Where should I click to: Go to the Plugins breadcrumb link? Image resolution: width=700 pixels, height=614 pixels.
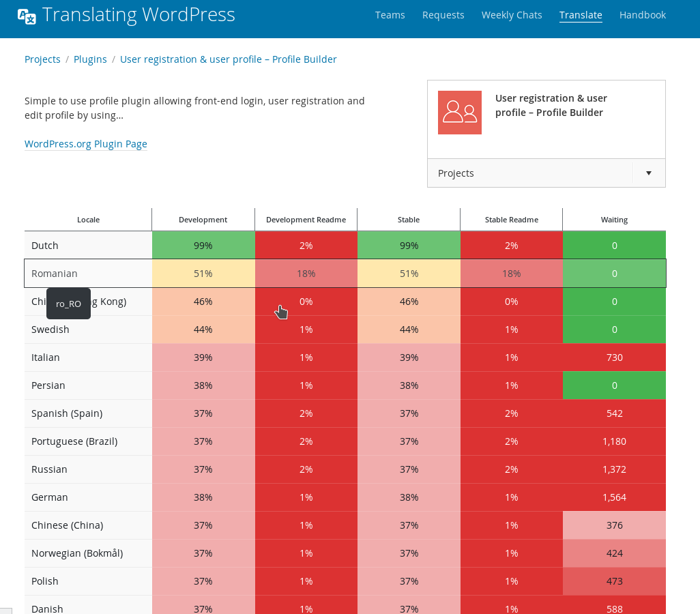pos(90,59)
